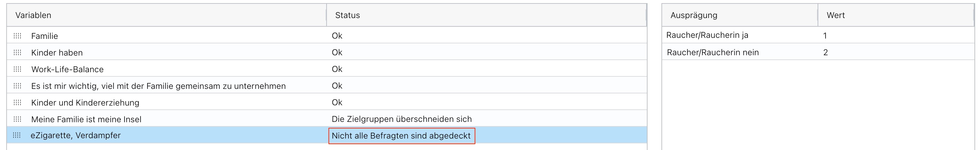Image resolution: width=980 pixels, height=150 pixels.
Task: Select the Work-Life-Balance variable
Action: pos(67,69)
